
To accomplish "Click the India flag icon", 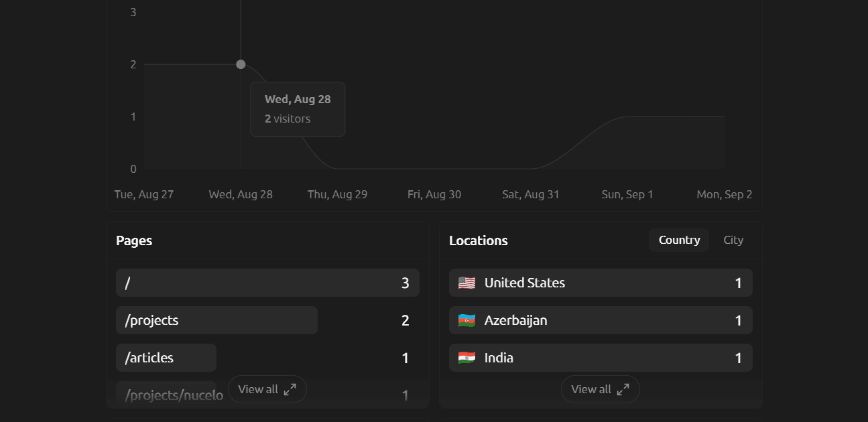I will click(467, 358).
